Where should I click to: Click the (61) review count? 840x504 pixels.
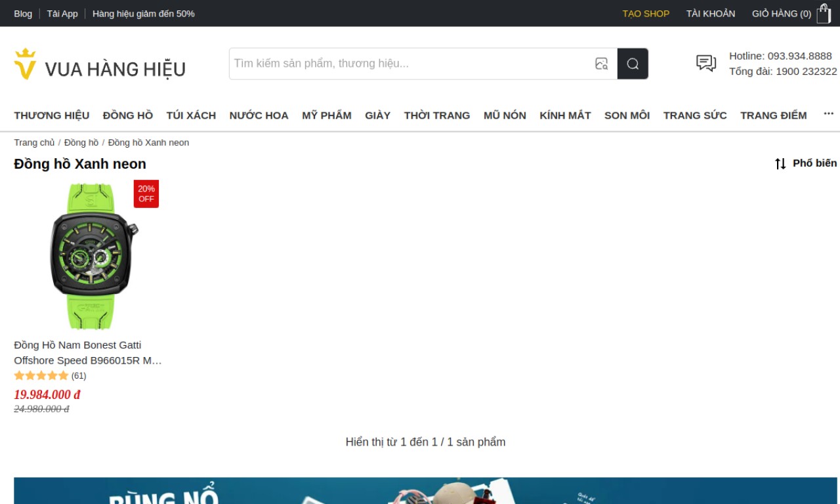79,376
